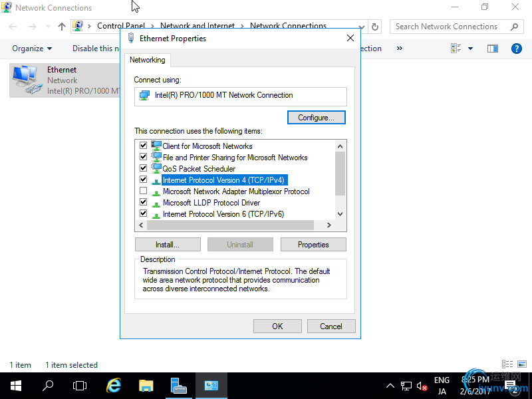This screenshot has width=532, height=399.
Task: Open recent locations dropdown
Action: coord(48,27)
